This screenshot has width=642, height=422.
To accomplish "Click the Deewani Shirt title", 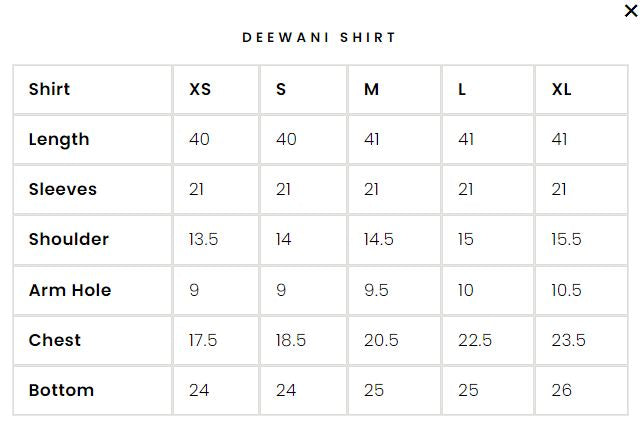I will click(x=320, y=37).
